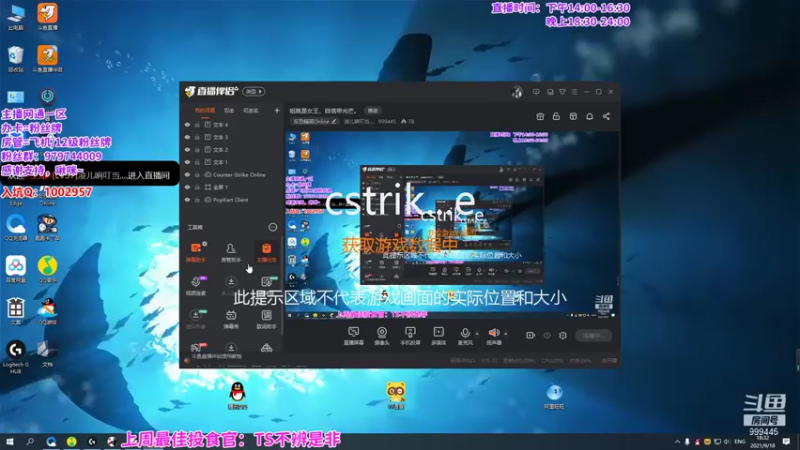The image size is (800, 450).
Task: Open the shop icon above preview
Action: 573,116
